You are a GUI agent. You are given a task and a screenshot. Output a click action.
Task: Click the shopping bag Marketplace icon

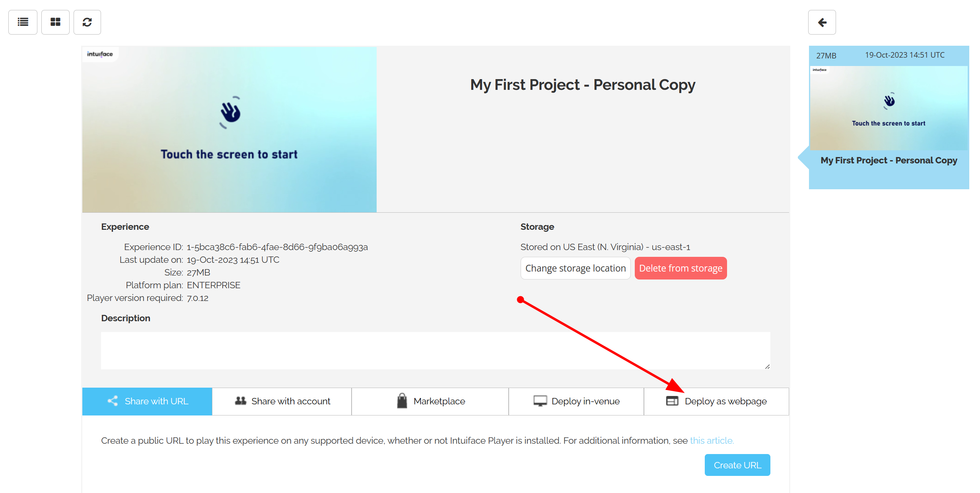[x=401, y=401]
